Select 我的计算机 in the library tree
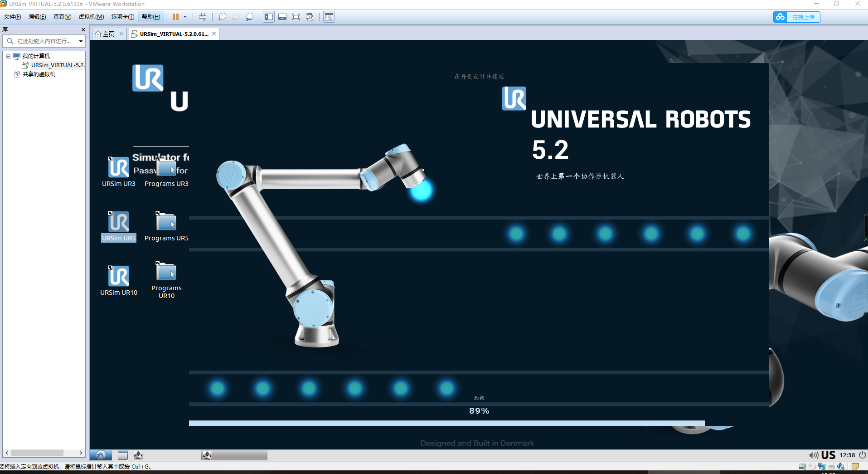Viewport: 868px width, 474px height. pos(36,56)
